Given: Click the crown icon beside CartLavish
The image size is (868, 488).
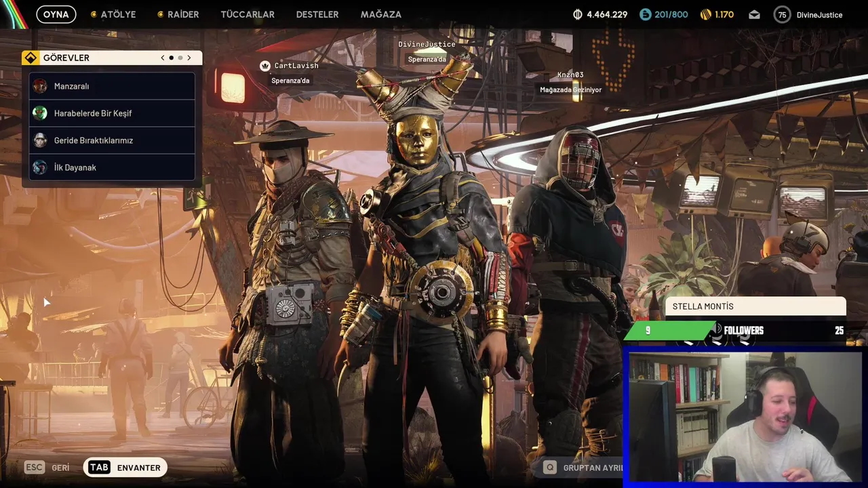Looking at the screenshot, I should click(264, 66).
